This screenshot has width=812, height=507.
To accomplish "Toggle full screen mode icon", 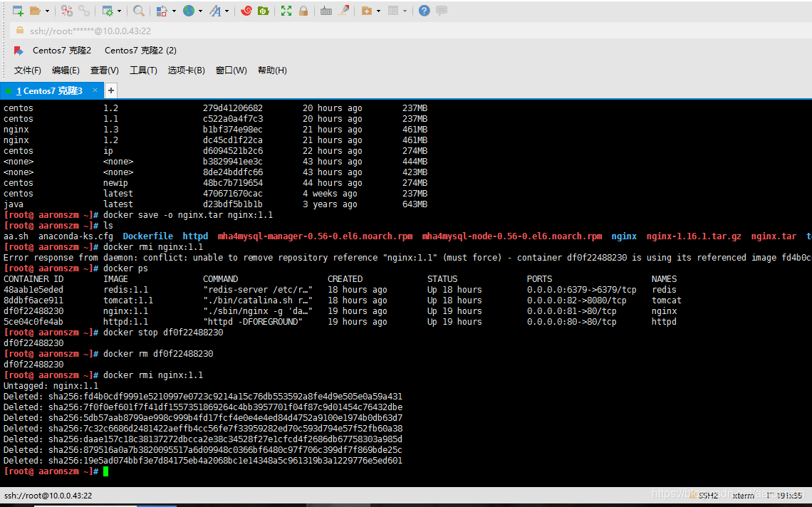I will (x=286, y=11).
